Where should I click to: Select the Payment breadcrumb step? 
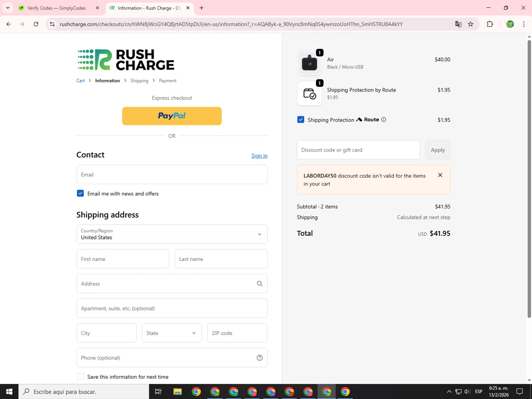pyautogui.click(x=168, y=81)
